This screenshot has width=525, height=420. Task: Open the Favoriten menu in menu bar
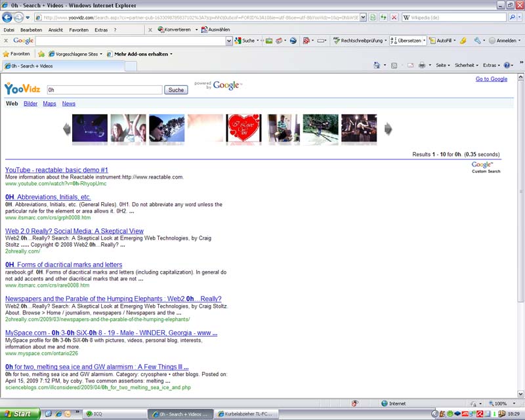click(79, 30)
